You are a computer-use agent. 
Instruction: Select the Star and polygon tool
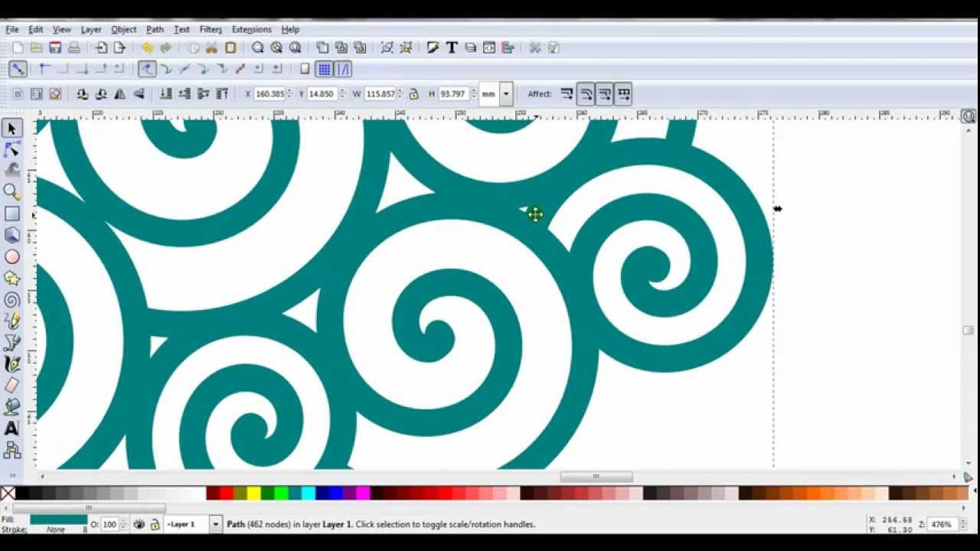pyautogui.click(x=11, y=279)
